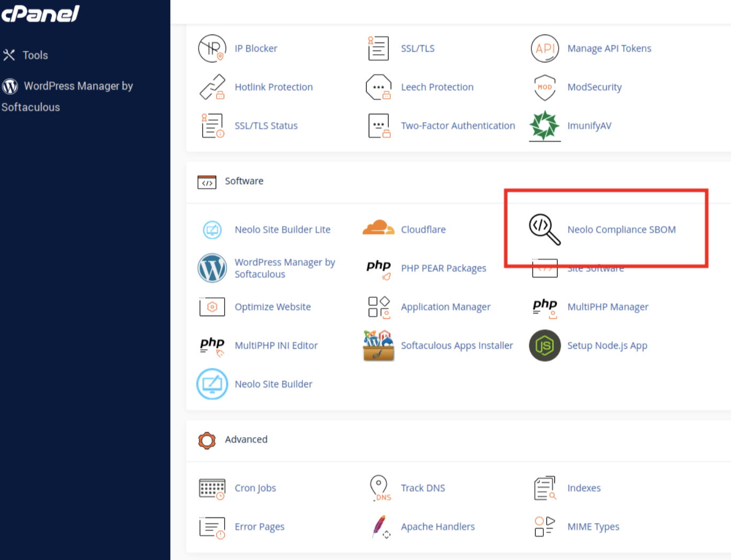Screen dimensions: 731x560
Task: Open Cron Jobs link
Action: (255, 488)
